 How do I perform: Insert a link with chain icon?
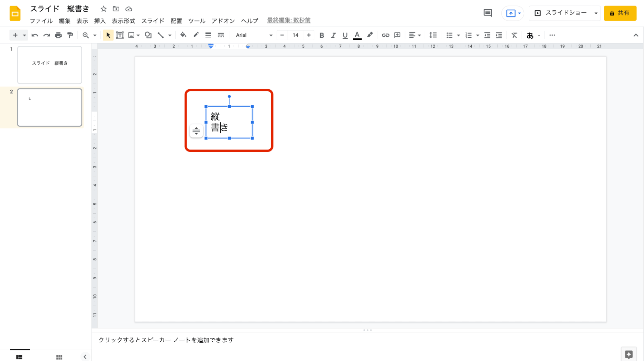(385, 35)
